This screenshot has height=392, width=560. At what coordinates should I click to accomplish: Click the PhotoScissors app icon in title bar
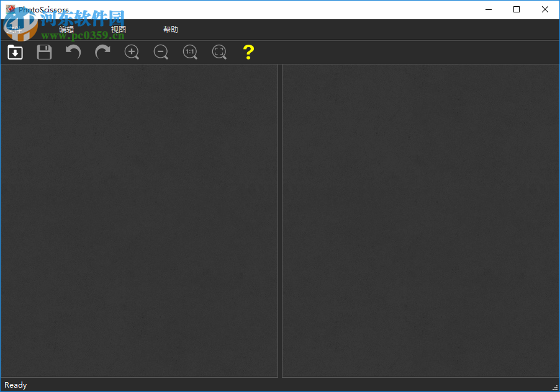[9, 9]
